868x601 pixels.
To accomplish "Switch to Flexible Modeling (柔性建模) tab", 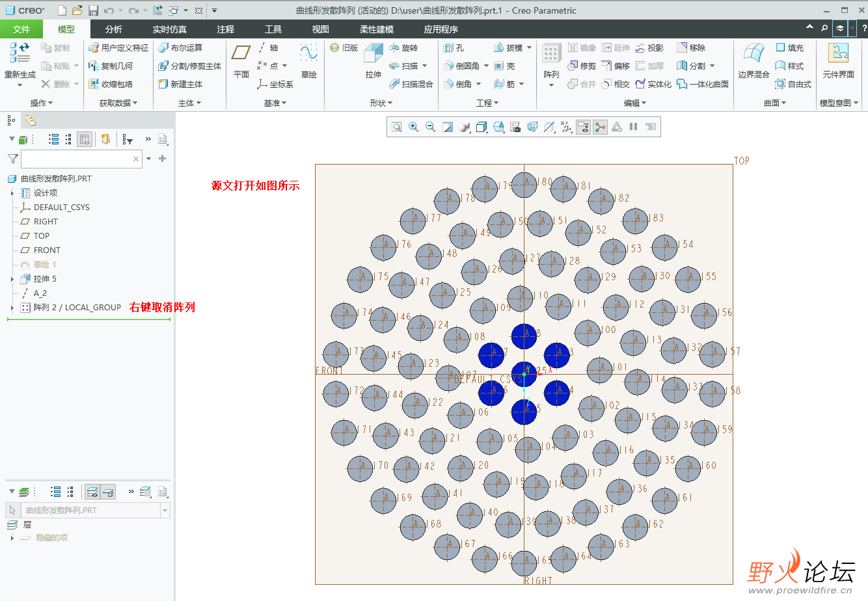I will click(377, 29).
